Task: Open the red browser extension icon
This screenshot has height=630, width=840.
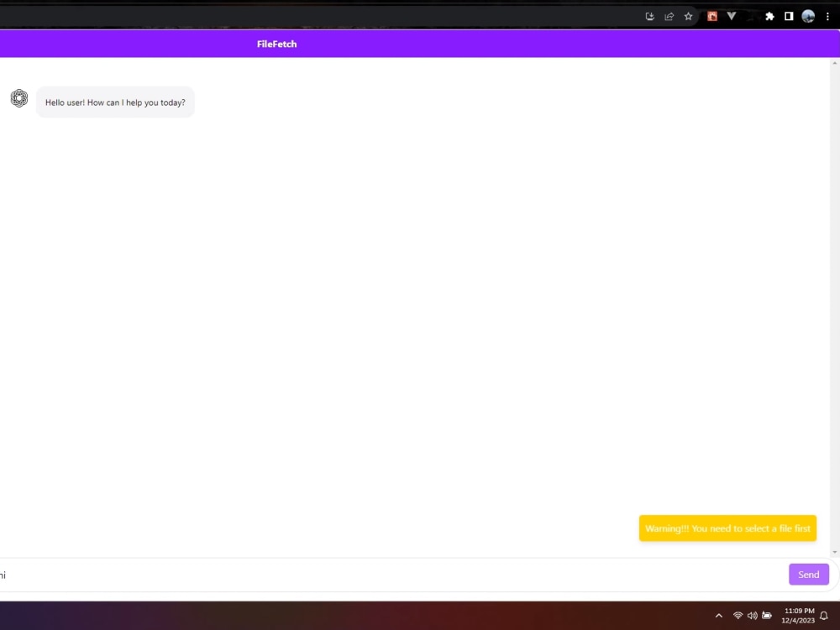Action: click(x=712, y=17)
